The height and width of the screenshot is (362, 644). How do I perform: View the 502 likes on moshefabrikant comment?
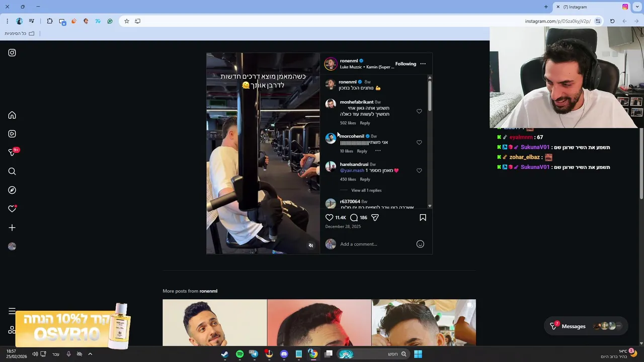348,123
